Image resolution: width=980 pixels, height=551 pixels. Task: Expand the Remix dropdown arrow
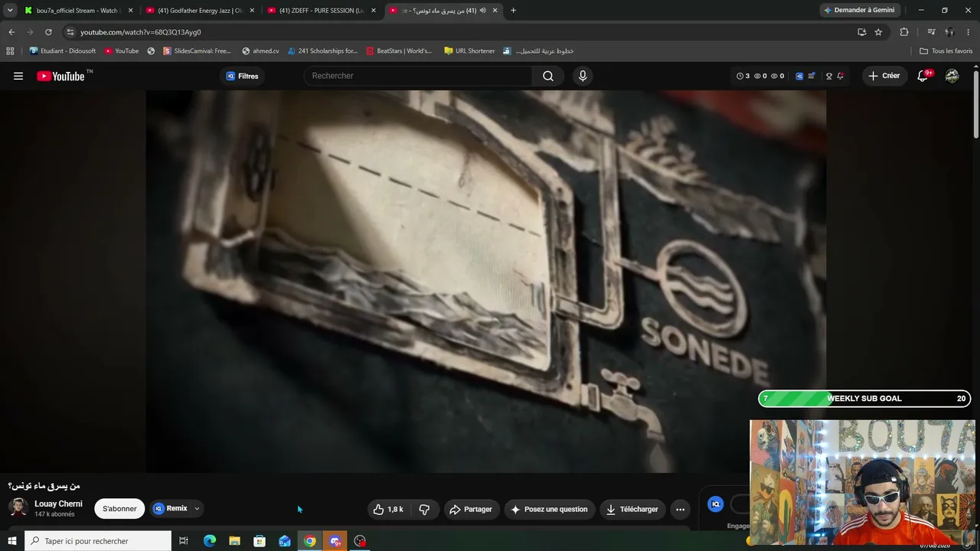[x=197, y=509]
